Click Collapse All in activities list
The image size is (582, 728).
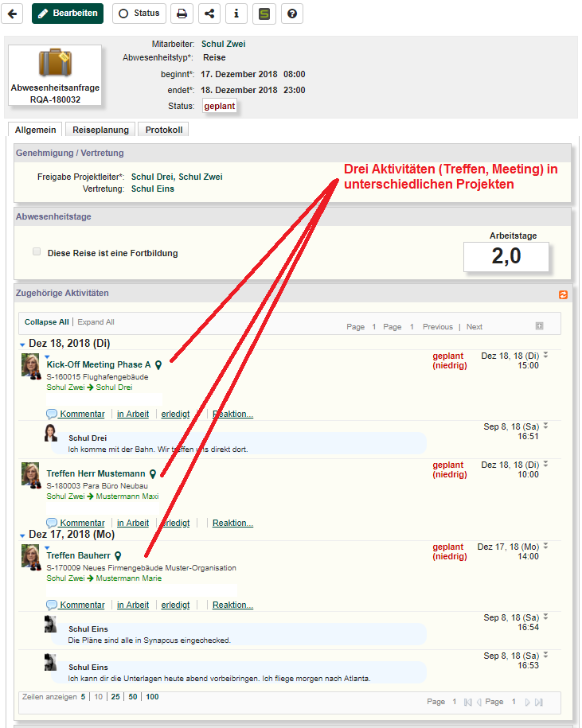46,322
